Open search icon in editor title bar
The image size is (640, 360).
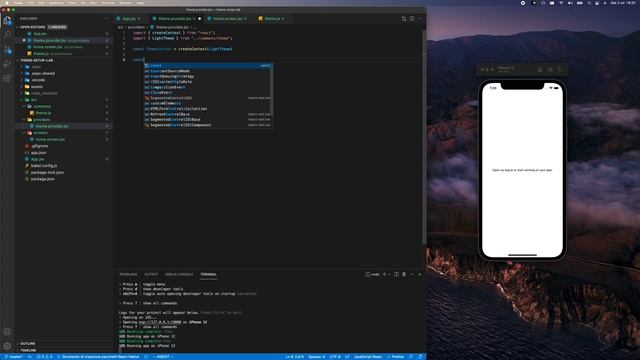(x=404, y=19)
